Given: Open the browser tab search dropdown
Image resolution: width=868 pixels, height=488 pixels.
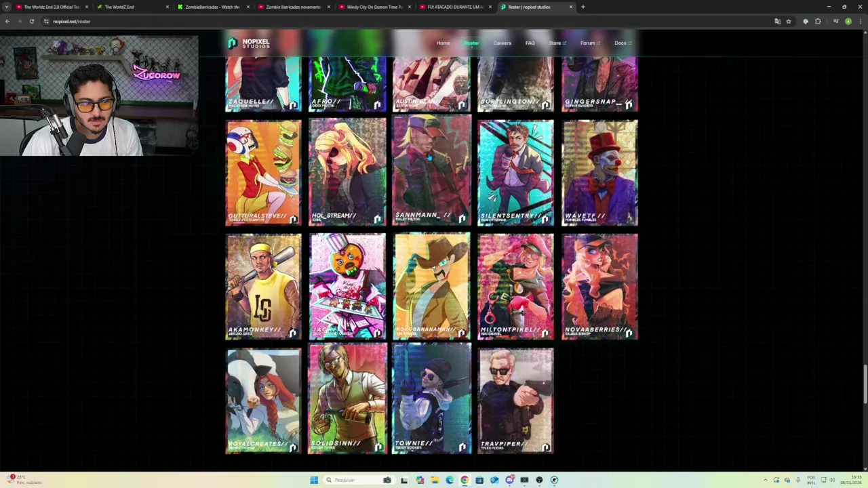Looking at the screenshot, I should pyautogui.click(x=7, y=7).
